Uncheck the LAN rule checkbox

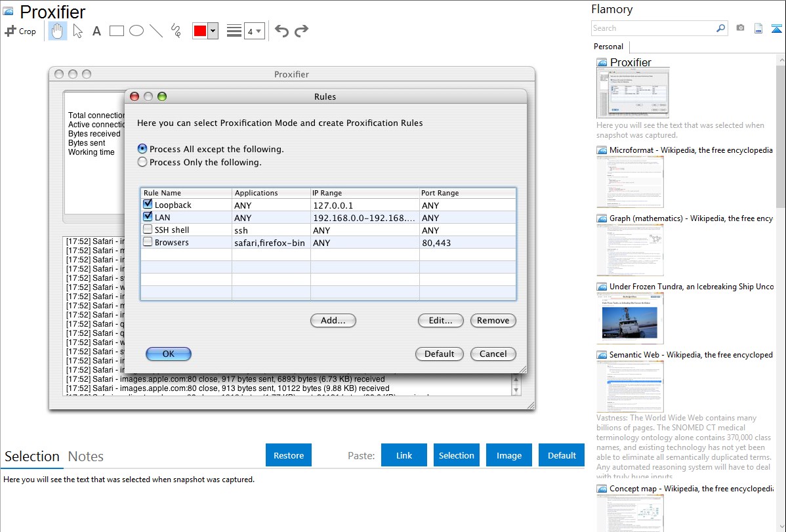(148, 216)
